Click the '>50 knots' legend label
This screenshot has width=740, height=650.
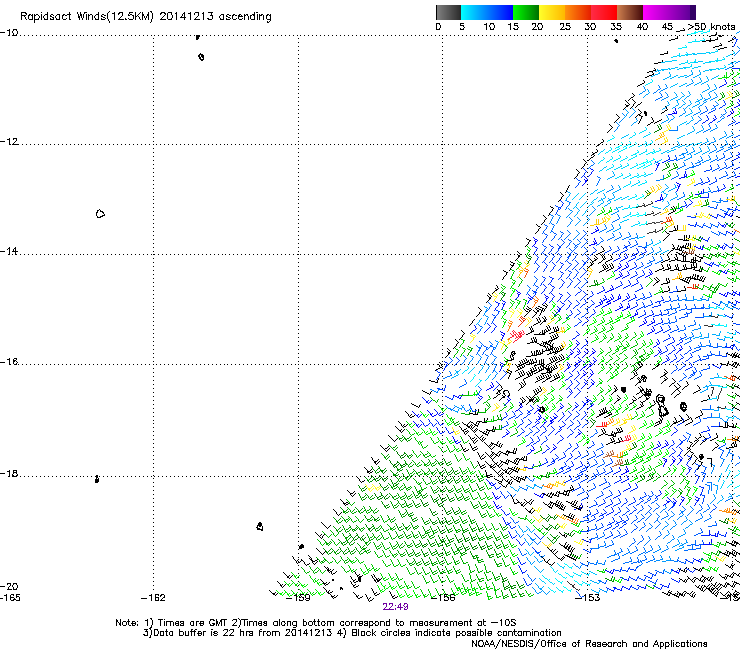click(711, 27)
